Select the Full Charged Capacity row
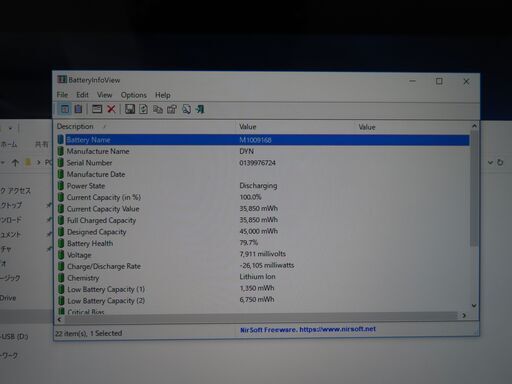 point(263,220)
